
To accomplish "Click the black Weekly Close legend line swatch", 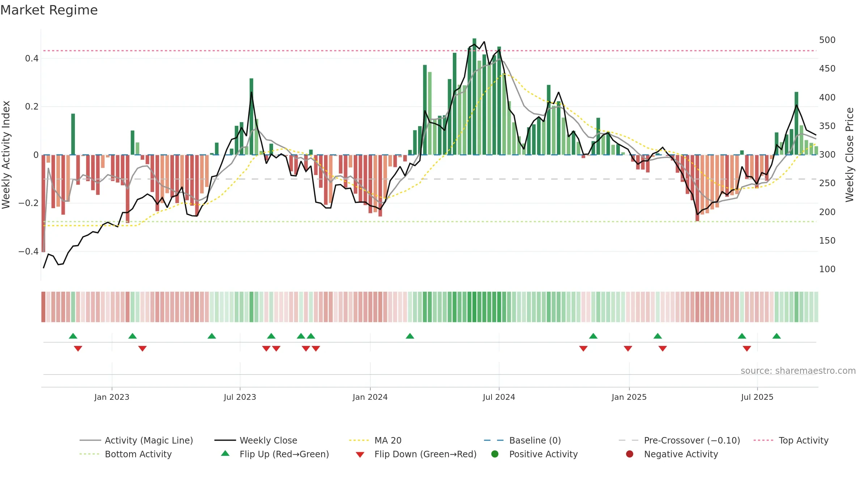I will pos(225,440).
